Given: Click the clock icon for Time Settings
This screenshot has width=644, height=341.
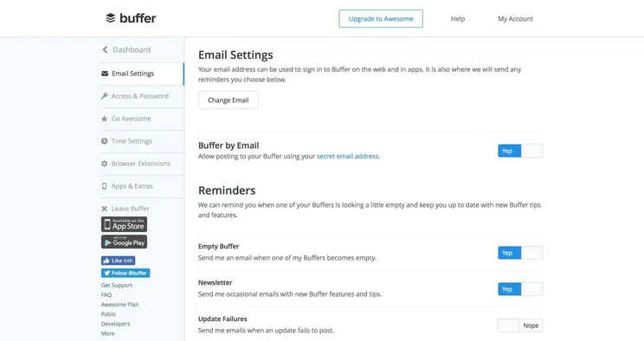Looking at the screenshot, I should [x=105, y=141].
